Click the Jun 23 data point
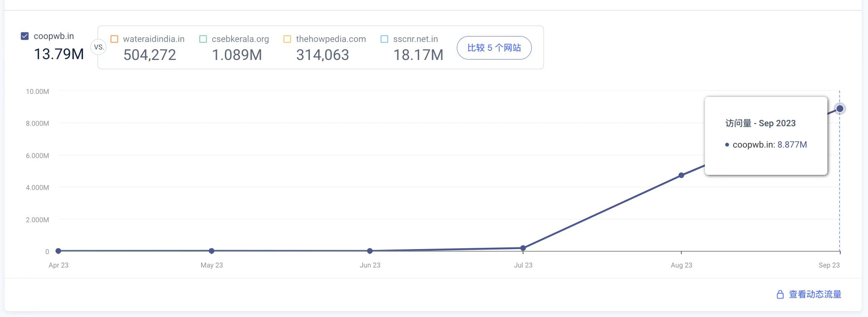Image resolution: width=868 pixels, height=317 pixels. point(370,251)
